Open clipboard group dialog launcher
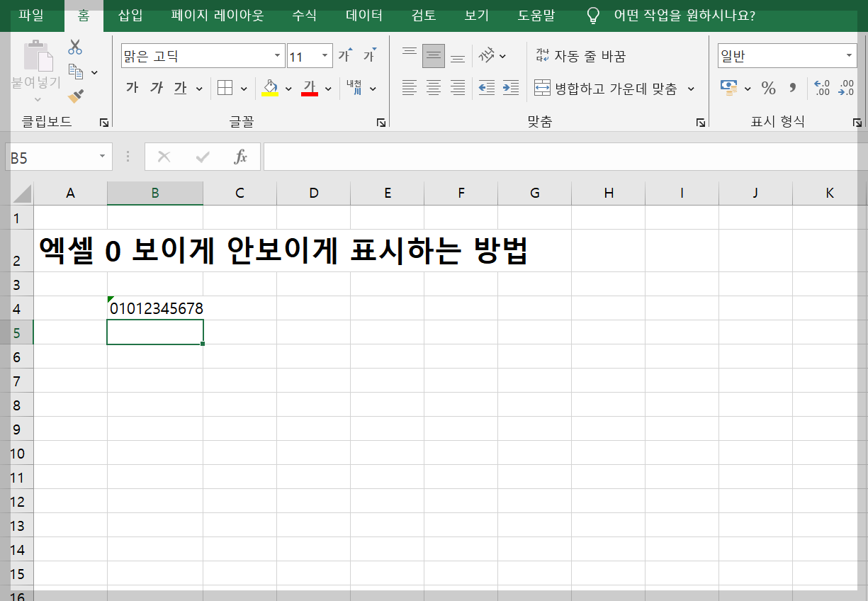This screenshot has height=601, width=868. [104, 123]
